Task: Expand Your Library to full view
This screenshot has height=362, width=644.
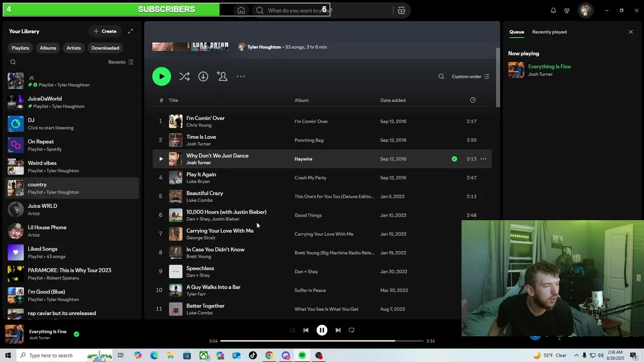Action: click(x=130, y=31)
